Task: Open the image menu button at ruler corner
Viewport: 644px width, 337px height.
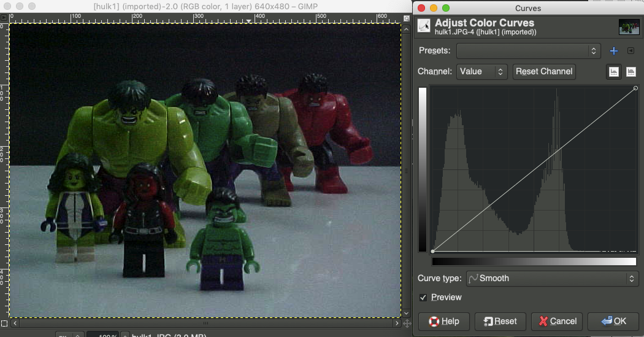Action: [4, 18]
